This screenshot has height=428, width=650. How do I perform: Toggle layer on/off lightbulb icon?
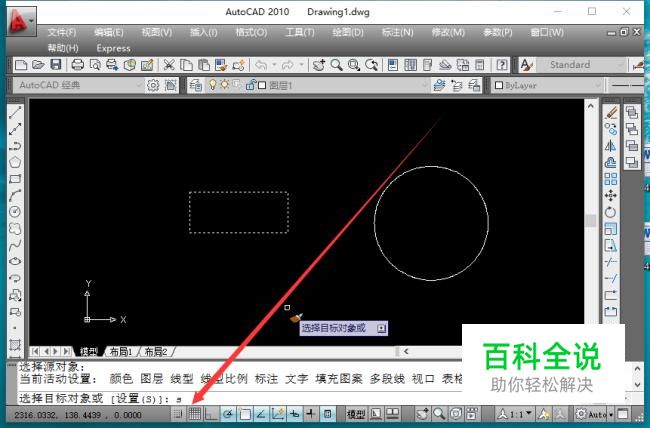[x=213, y=85]
